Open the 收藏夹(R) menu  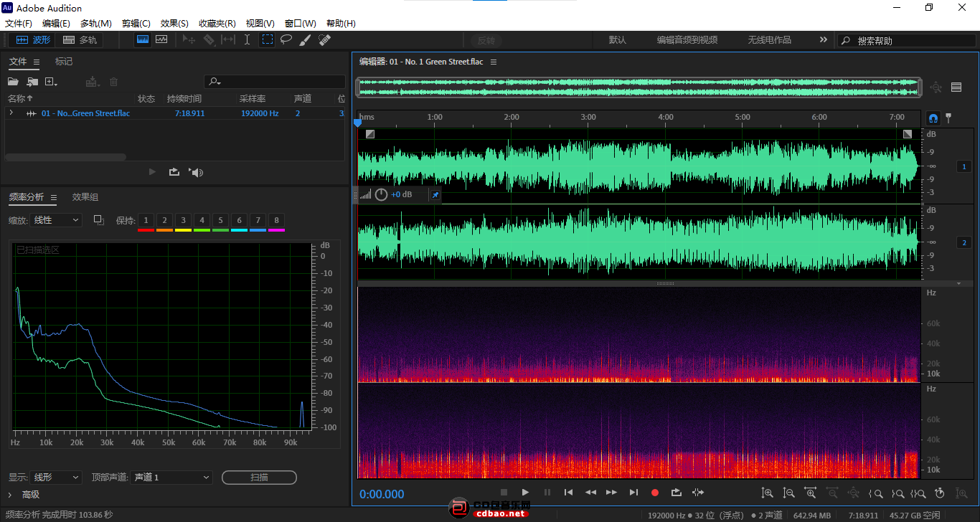(217, 24)
